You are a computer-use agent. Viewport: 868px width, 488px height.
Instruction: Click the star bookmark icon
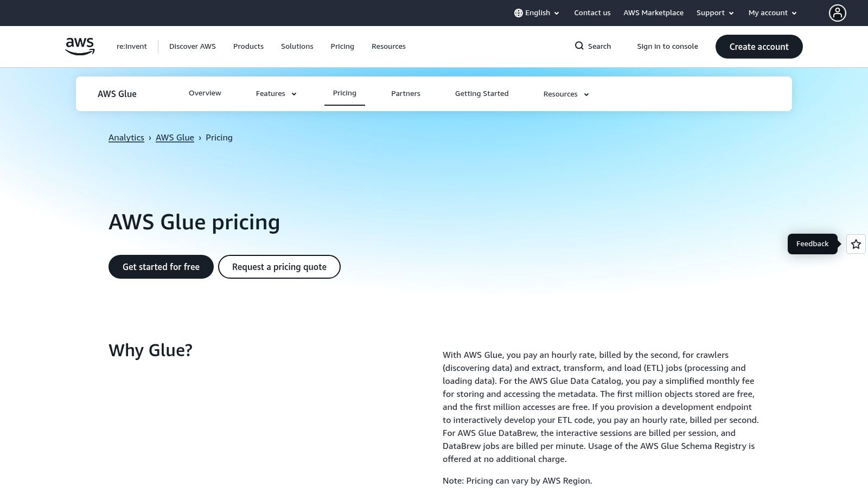coord(856,244)
